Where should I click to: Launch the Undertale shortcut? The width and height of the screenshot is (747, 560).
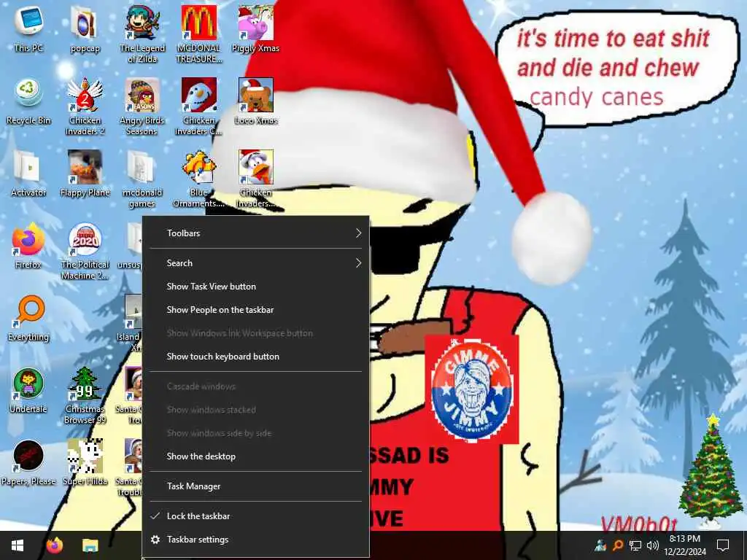click(x=28, y=390)
